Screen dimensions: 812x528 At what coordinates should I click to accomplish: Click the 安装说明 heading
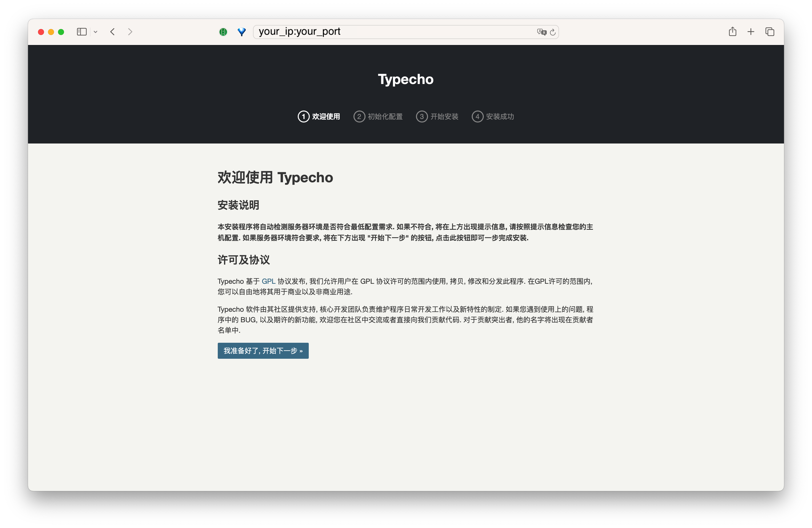tap(238, 205)
